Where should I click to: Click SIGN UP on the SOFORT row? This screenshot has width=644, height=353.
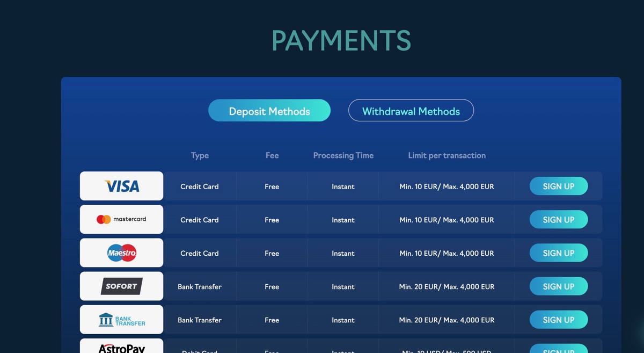click(x=559, y=286)
